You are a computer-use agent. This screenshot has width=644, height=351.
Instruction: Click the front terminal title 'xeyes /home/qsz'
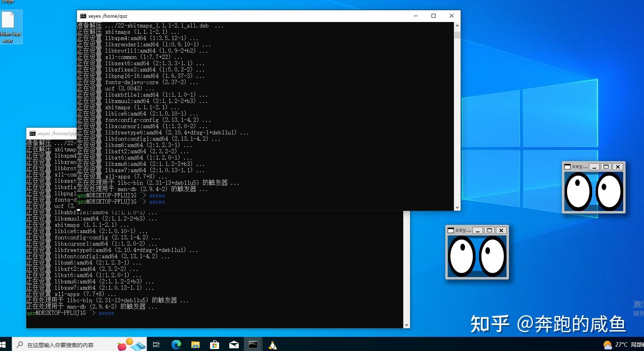(108, 16)
